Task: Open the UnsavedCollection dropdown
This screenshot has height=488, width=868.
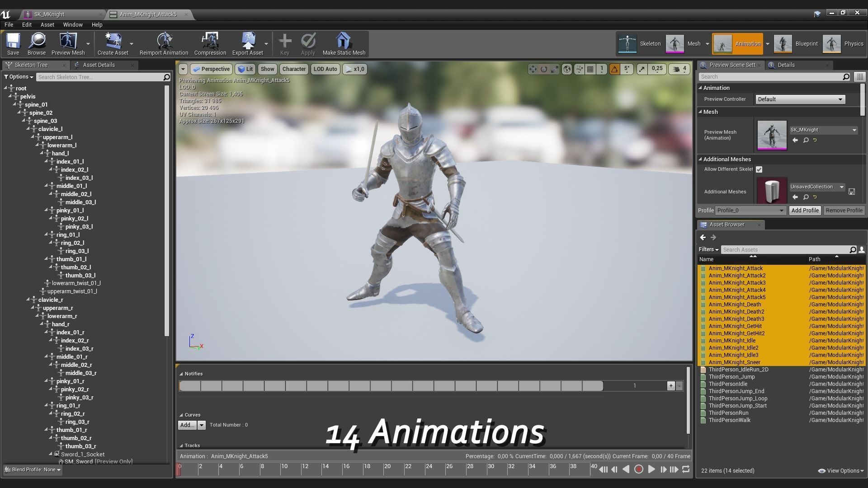Action: tap(817, 187)
